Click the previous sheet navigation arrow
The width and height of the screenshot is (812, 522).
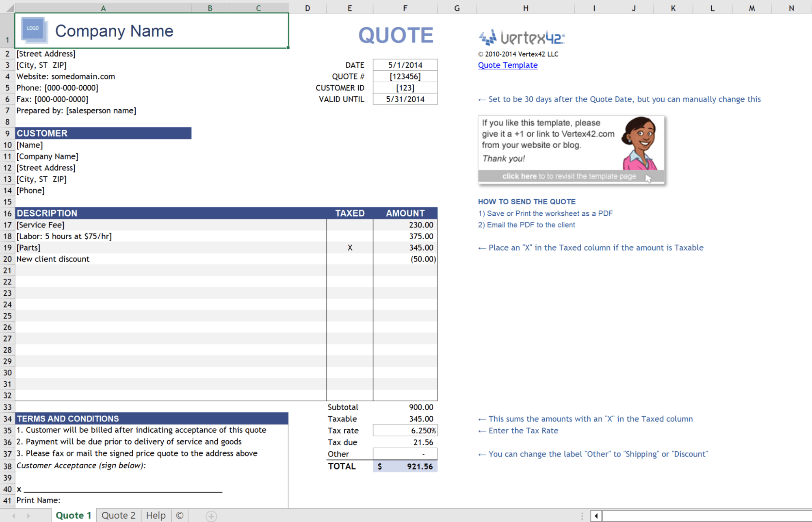[x=14, y=516]
